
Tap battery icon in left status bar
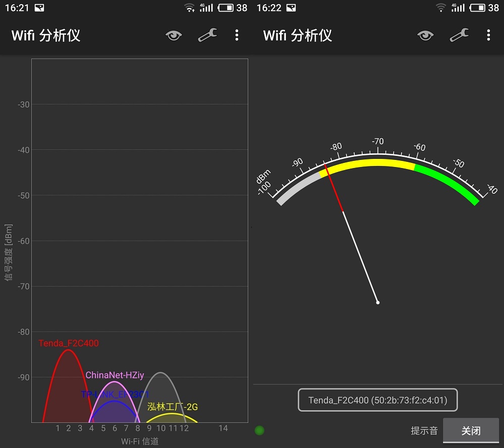coord(226,8)
